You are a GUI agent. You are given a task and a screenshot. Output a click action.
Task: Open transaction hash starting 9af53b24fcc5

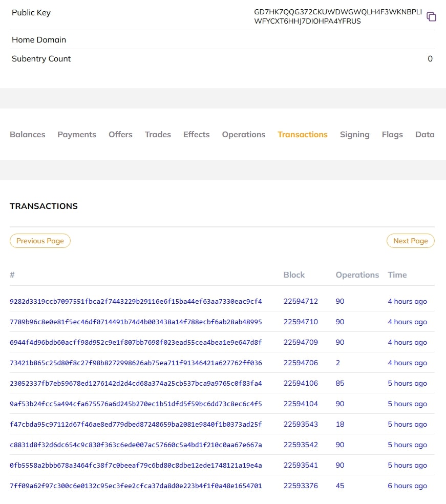[136, 404]
